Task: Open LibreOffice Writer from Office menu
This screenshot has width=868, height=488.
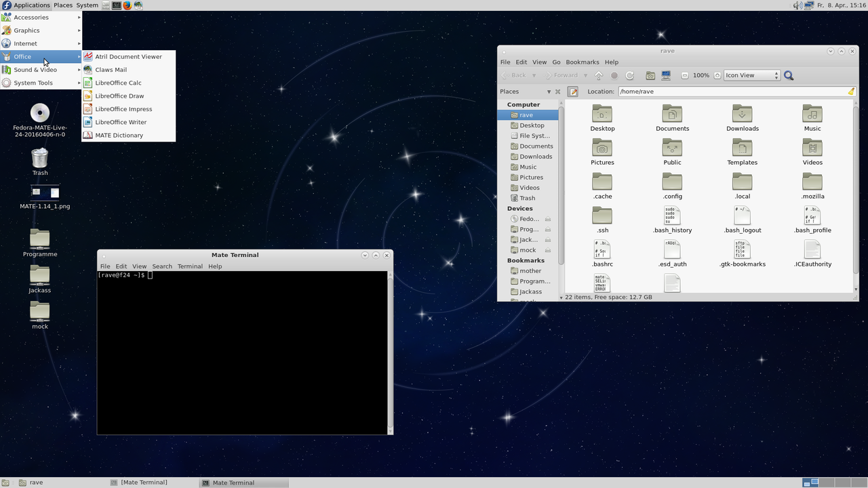Action: point(121,122)
